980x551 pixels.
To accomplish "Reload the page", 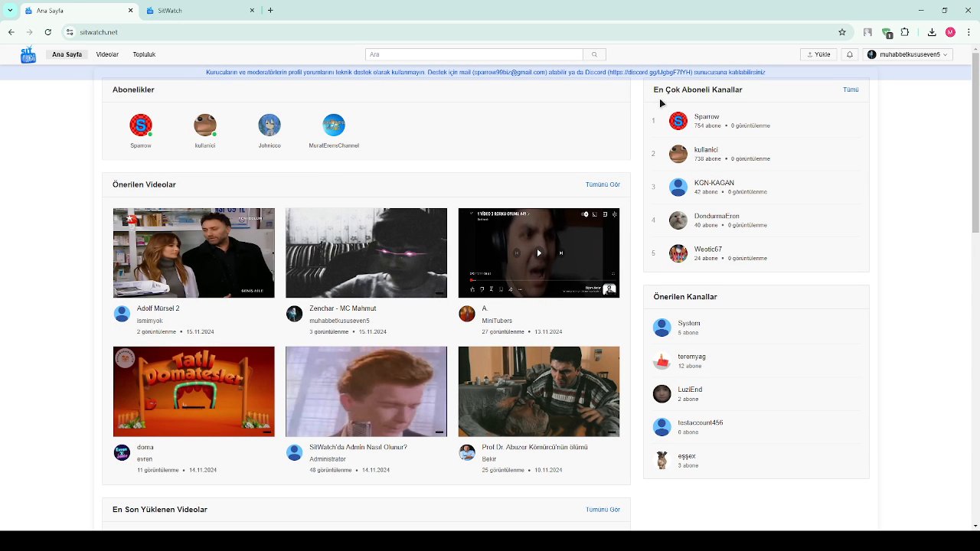I will click(47, 32).
